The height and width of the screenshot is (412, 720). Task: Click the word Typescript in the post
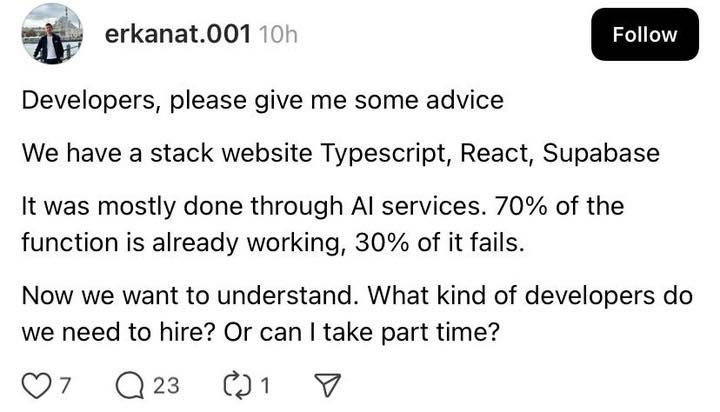click(x=378, y=154)
